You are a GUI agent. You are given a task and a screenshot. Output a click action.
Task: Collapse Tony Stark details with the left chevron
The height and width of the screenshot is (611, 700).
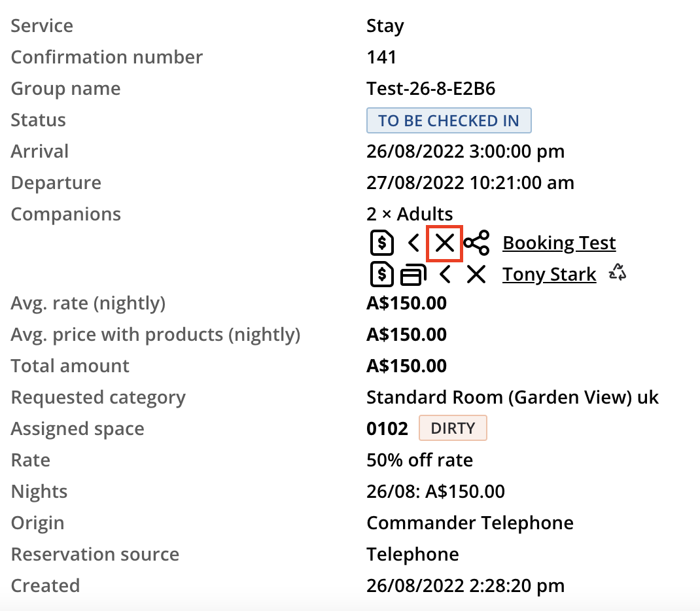(445, 274)
